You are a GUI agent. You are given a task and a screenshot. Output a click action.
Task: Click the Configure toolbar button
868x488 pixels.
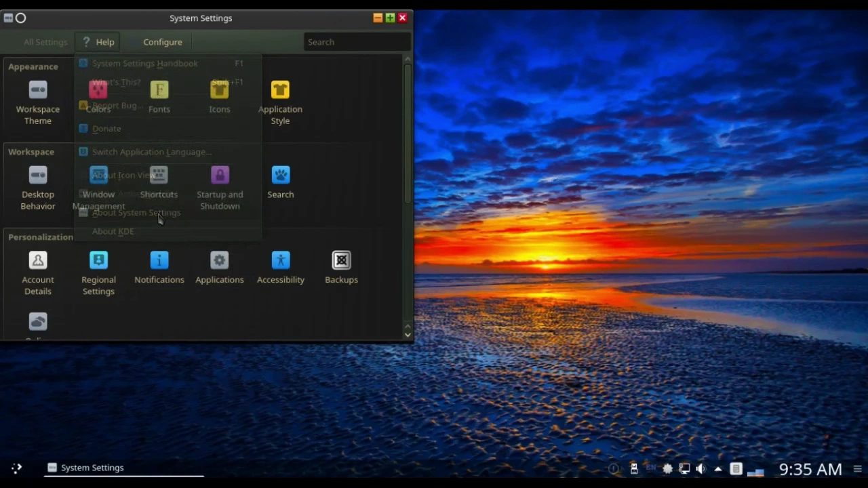point(163,42)
